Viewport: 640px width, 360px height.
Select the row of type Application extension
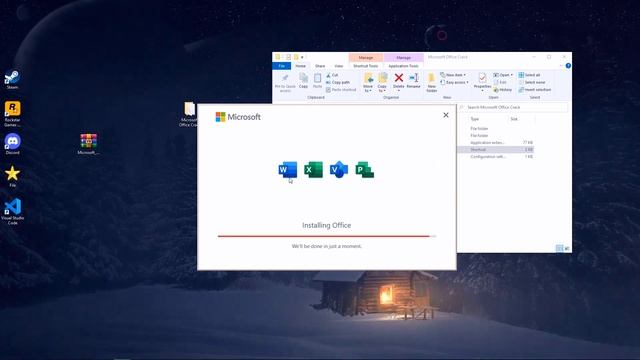(x=496, y=142)
